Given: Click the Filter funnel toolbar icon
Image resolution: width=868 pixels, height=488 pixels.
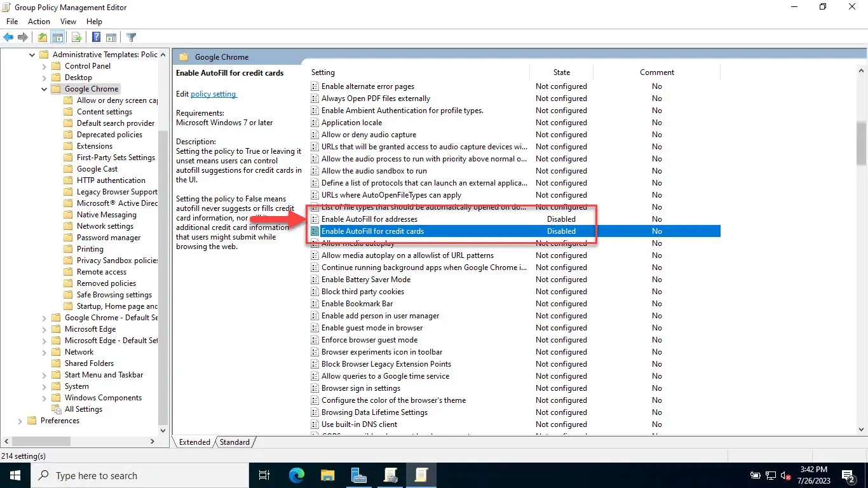Looking at the screenshot, I should coord(131,37).
